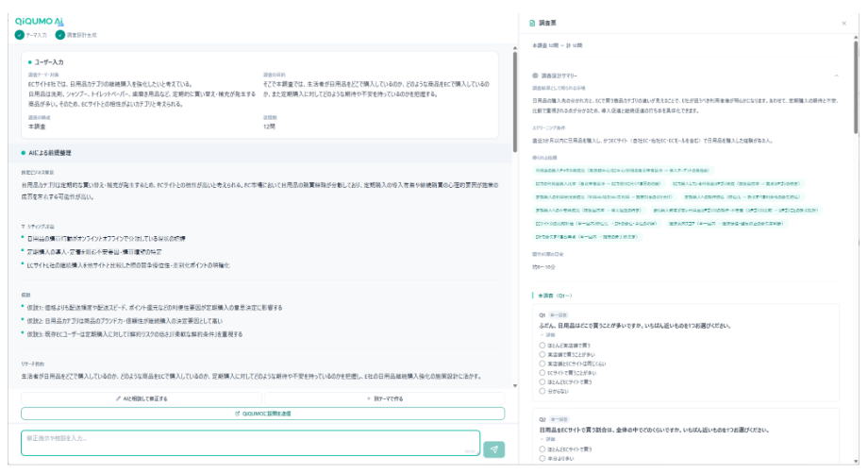The height and width of the screenshot is (474, 868).
Task: Select Q1 option ほとんど実店舗で買う
Action: tap(542, 346)
